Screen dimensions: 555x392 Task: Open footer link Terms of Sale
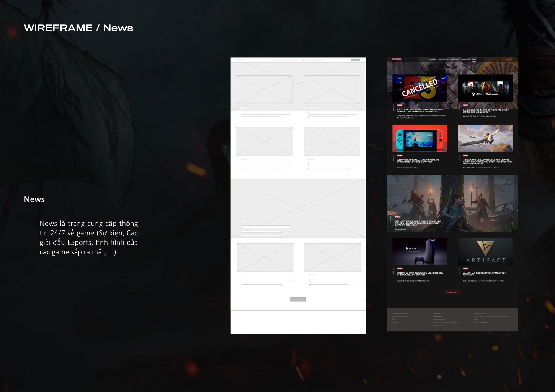click(x=437, y=314)
